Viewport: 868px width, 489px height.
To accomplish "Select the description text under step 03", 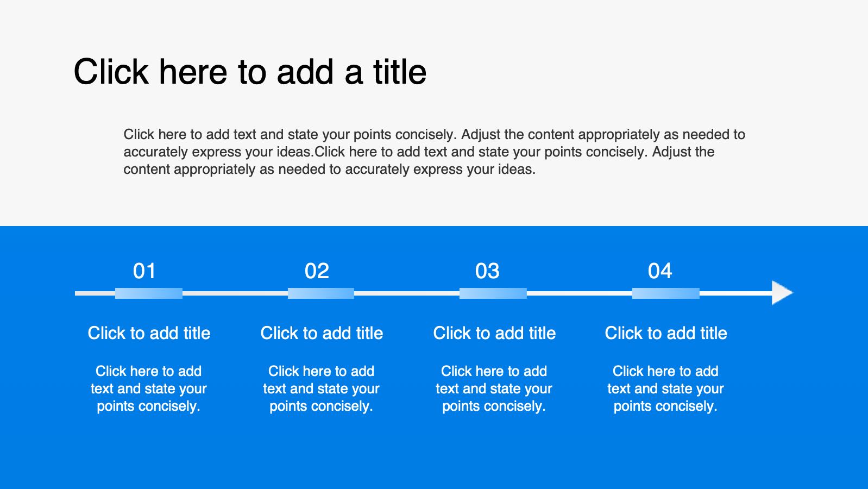I will pos(494,388).
